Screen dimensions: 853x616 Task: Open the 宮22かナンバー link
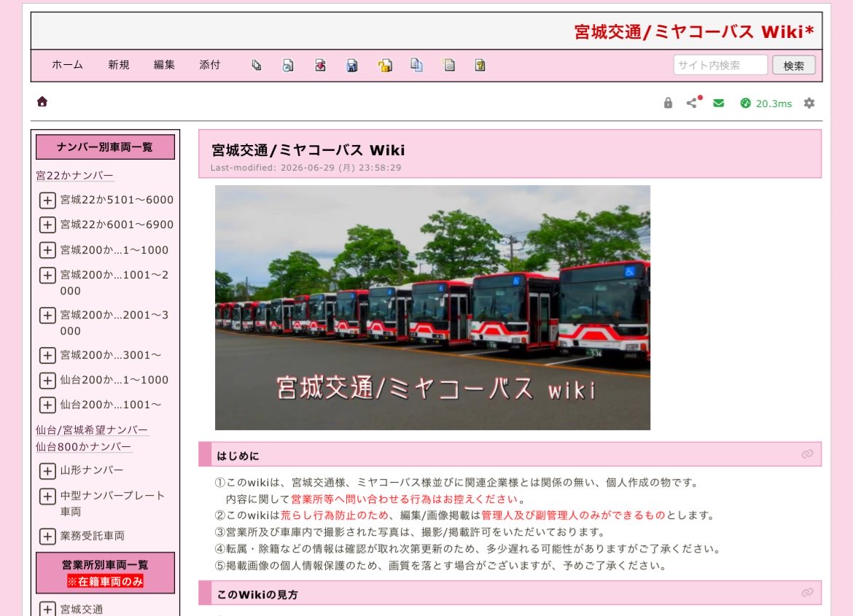[x=74, y=175]
